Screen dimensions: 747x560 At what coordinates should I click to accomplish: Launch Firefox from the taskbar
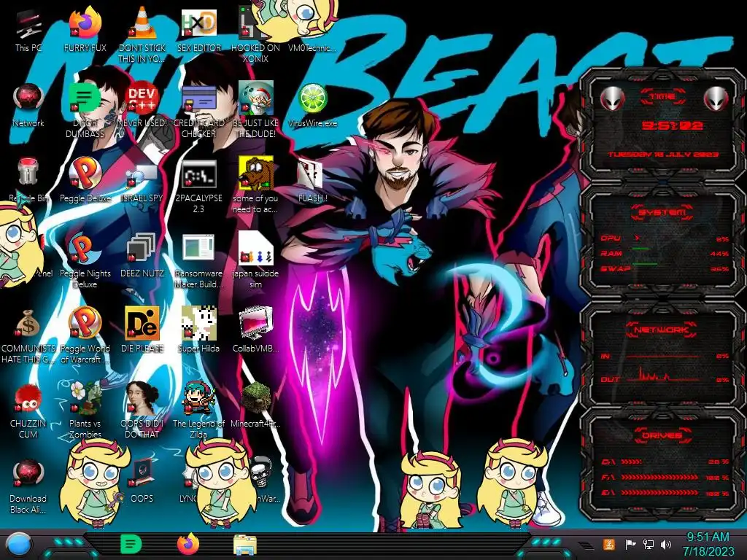(x=188, y=544)
